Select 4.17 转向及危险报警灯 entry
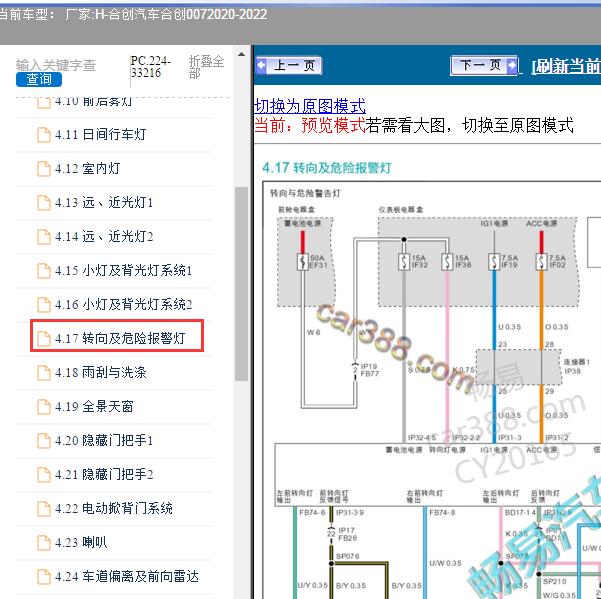601x599 pixels. click(120, 338)
